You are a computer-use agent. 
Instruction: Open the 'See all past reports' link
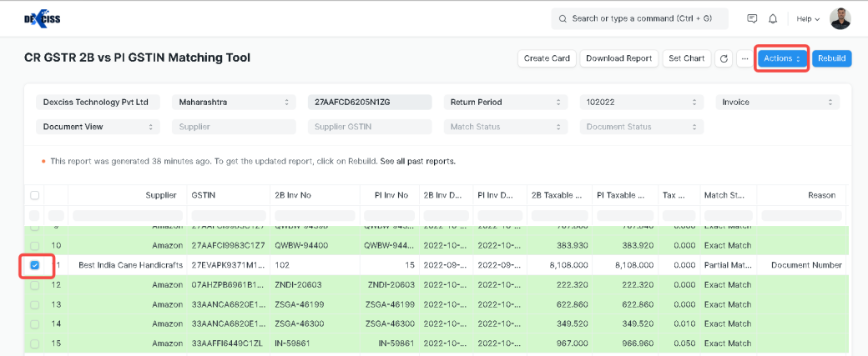[x=417, y=161]
